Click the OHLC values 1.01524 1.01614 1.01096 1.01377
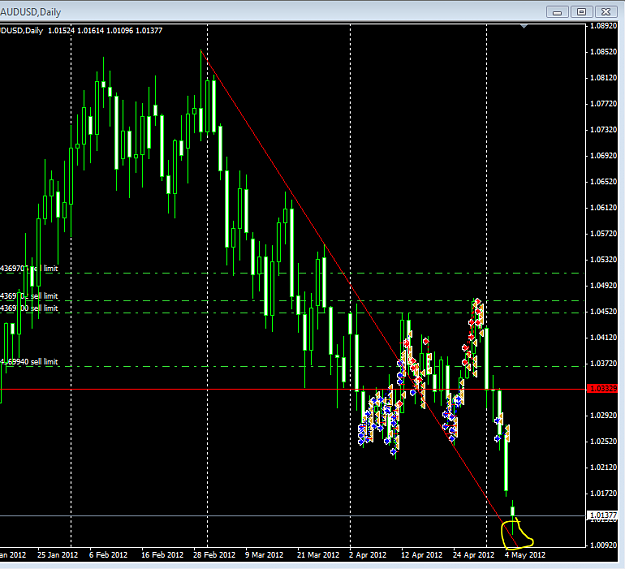This screenshot has height=569, width=625. click(105, 31)
